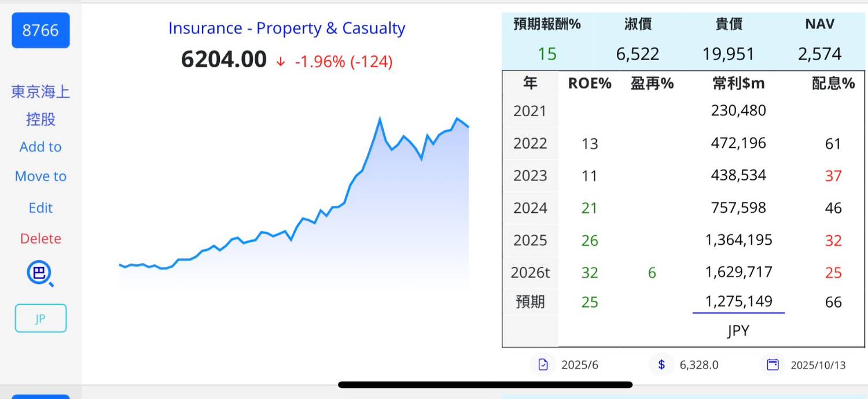
Task: Click the 配息% column header
Action: (833, 83)
